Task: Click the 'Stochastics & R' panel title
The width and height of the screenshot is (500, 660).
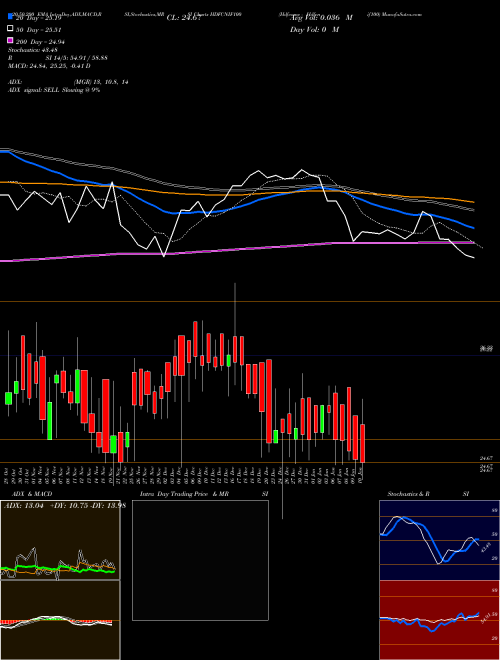Action: coord(408,494)
